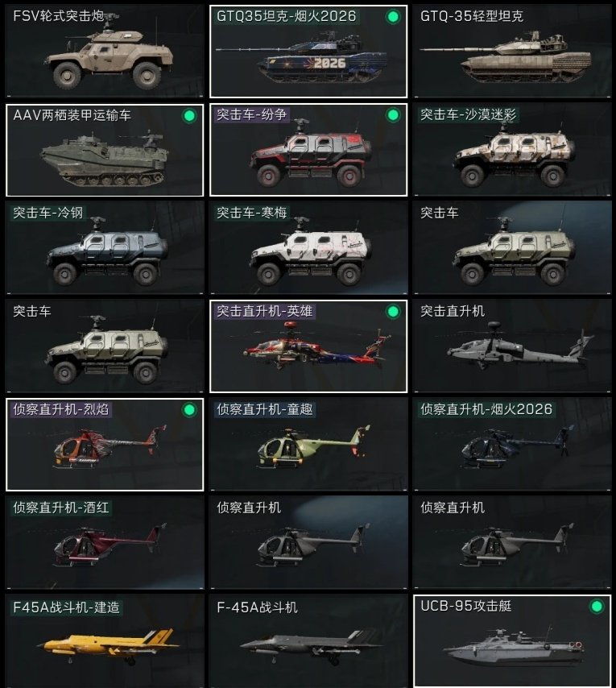Click the green dot on 突击直升机-英雄

click(393, 312)
